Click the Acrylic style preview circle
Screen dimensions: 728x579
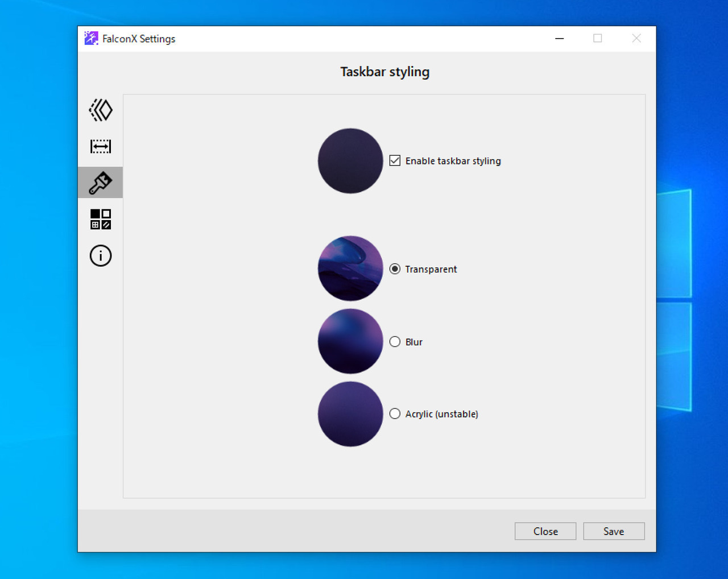point(350,414)
